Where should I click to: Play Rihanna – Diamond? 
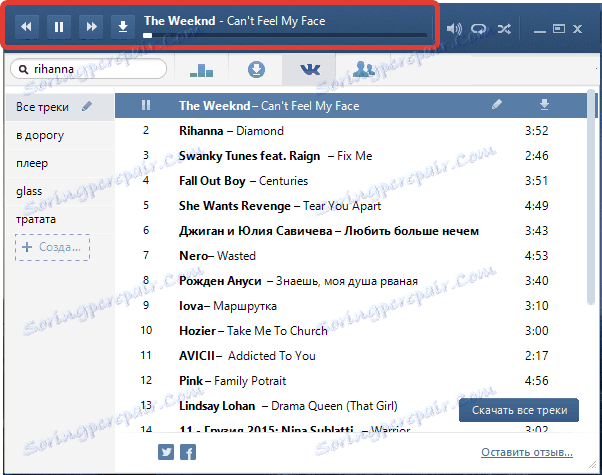(x=351, y=131)
